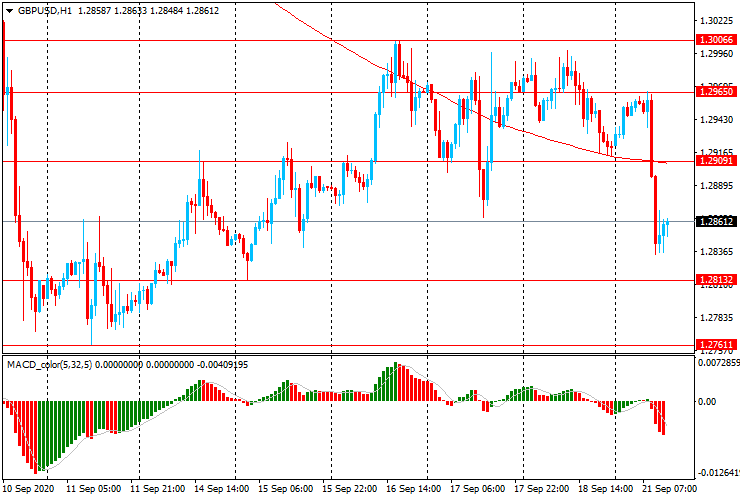
Task: Click the current price label 1.28612
Action: pos(716,221)
